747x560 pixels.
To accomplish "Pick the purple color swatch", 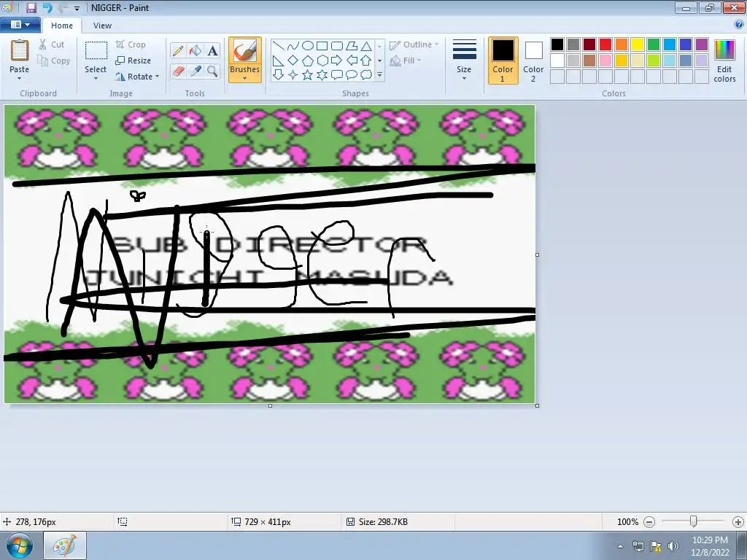I will [702, 44].
